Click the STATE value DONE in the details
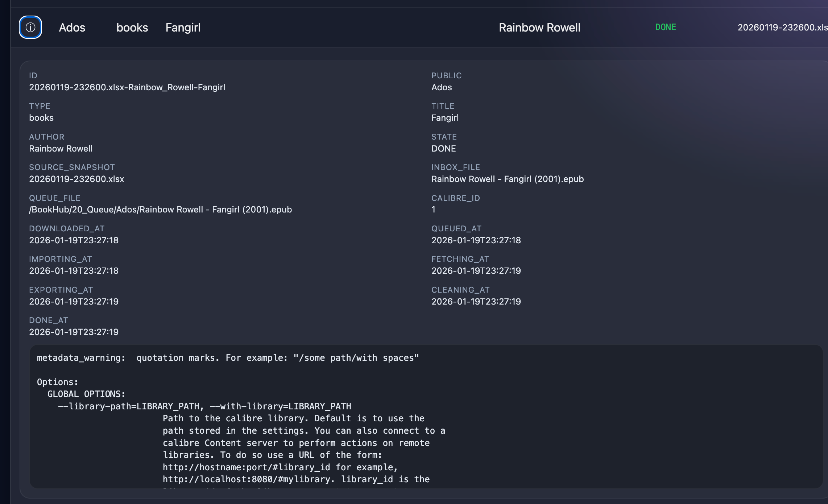This screenshot has height=504, width=828. coord(443,149)
